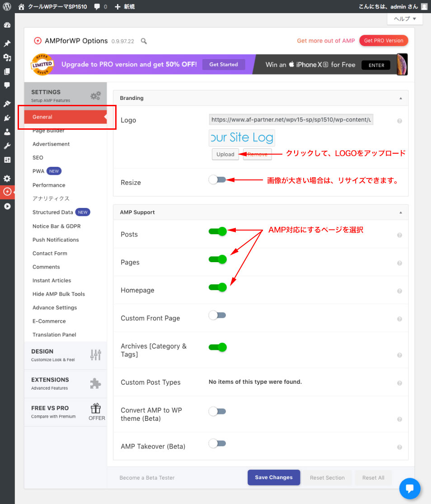Open Users icon in WP sidebar
Image resolution: width=431 pixels, height=504 pixels.
[x=7, y=132]
